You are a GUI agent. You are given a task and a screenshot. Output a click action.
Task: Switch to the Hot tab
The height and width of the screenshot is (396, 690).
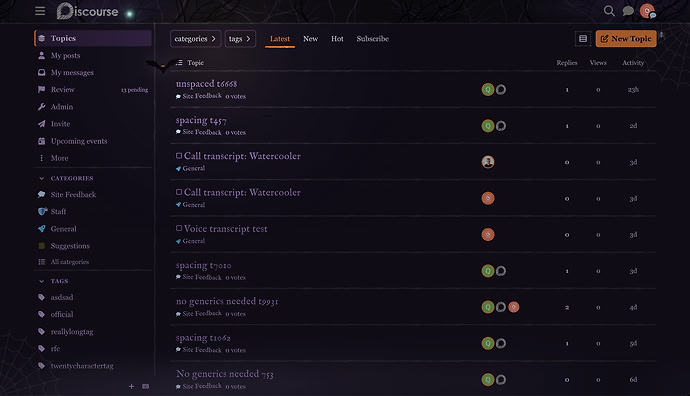point(337,39)
